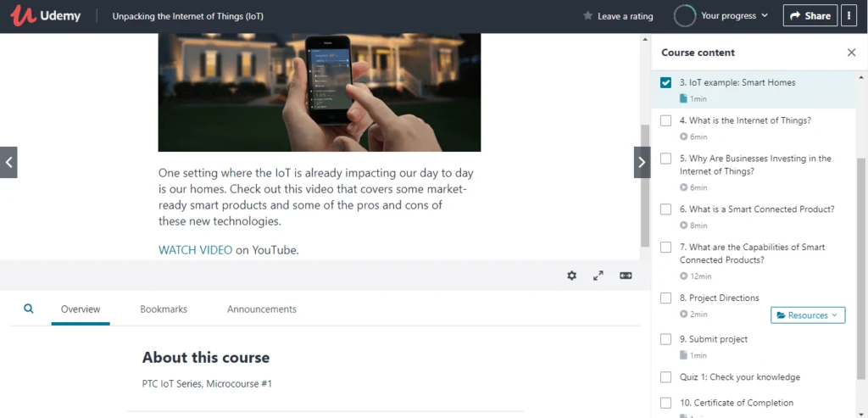Click the smart home phone image
This screenshot has width=868, height=418.
coord(320,92)
